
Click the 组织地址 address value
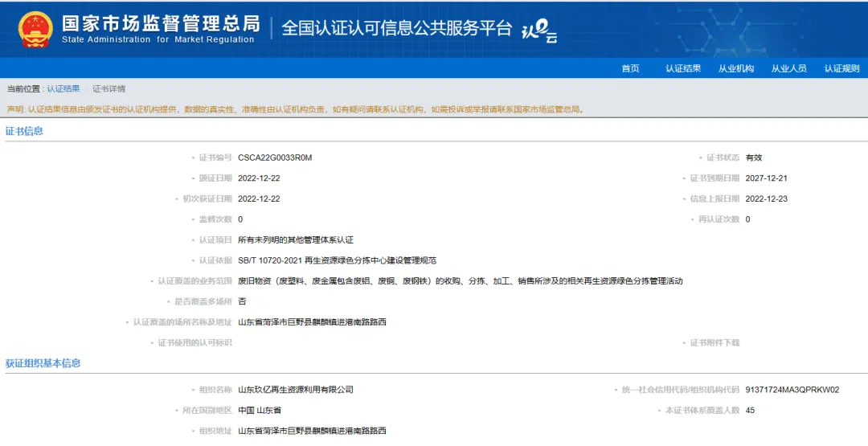(x=312, y=431)
